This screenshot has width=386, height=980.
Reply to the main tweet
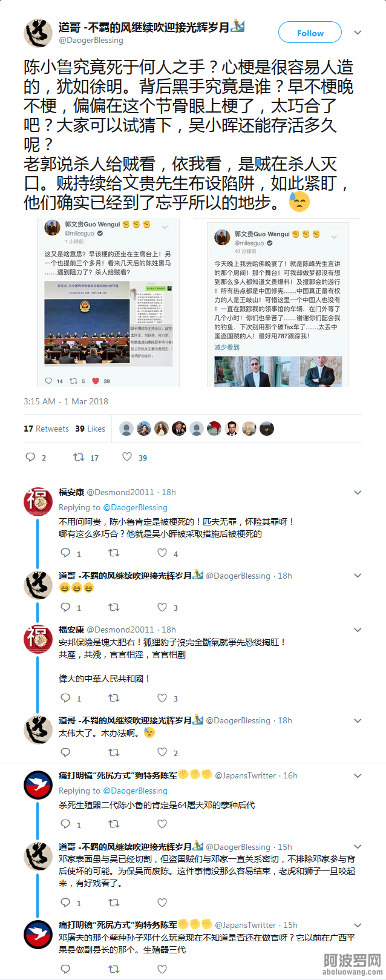coord(30,457)
